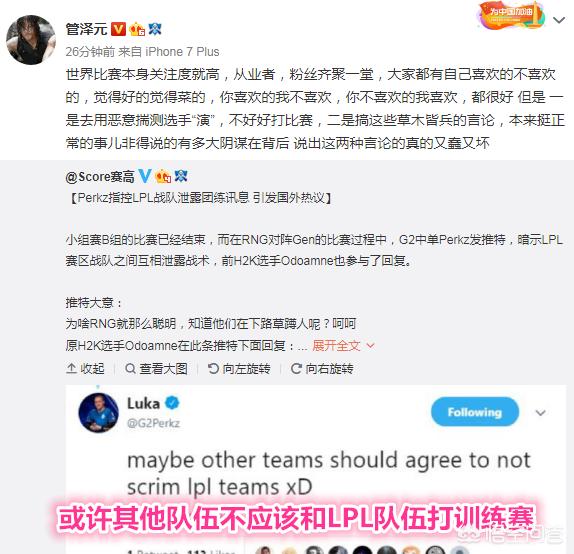
Task: Click Luka's tweet profile picture
Action: (98, 413)
